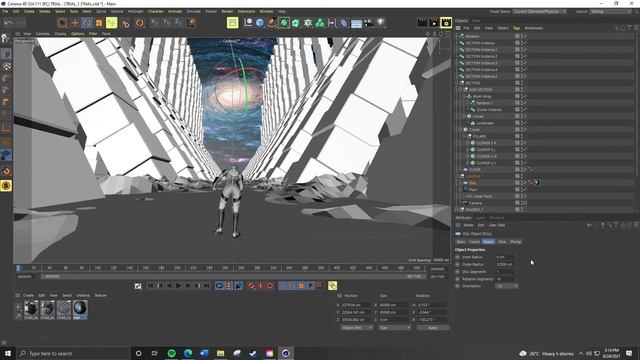The image size is (640, 360).
Task: Collapse the orange-highlighted null group
Action: (x=457, y=176)
